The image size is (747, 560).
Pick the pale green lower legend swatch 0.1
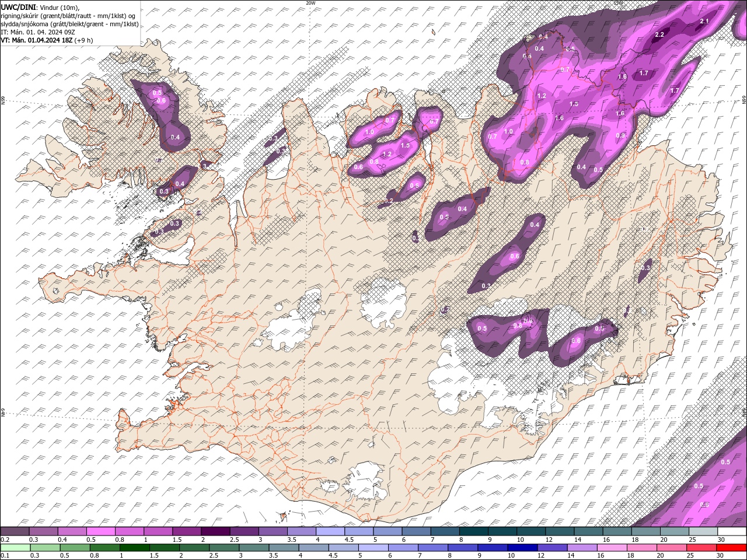click(15, 548)
